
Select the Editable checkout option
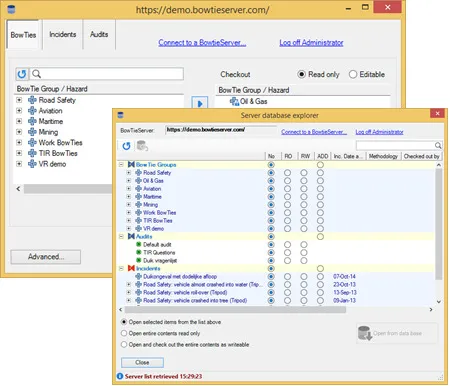[353, 74]
